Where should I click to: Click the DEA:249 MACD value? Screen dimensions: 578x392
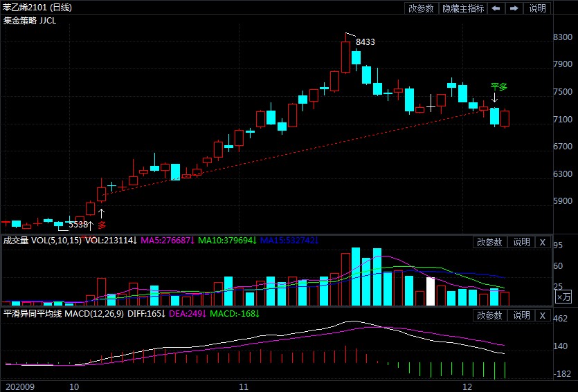188,314
